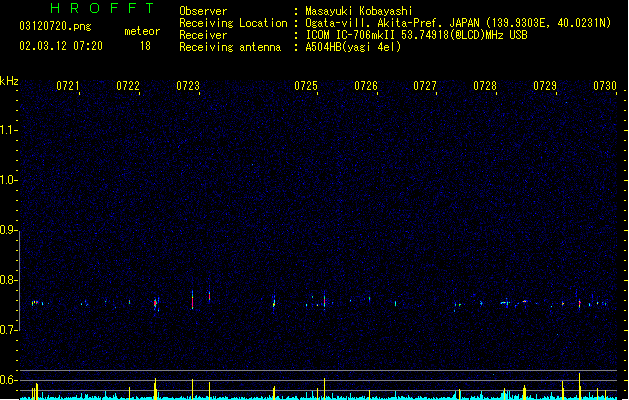This screenshot has width=629, height=400.
Task: Click the 0725 time marker
Action: pos(306,85)
